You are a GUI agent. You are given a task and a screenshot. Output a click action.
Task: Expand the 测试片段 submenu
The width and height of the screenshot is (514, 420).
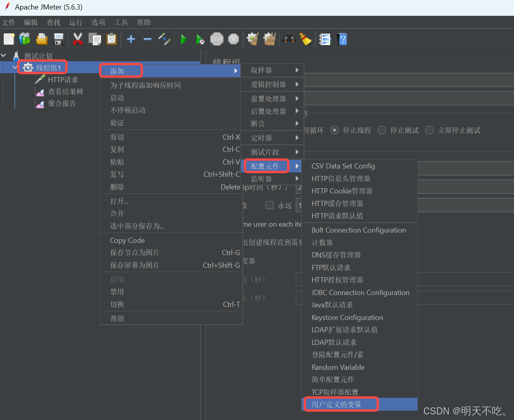point(272,152)
